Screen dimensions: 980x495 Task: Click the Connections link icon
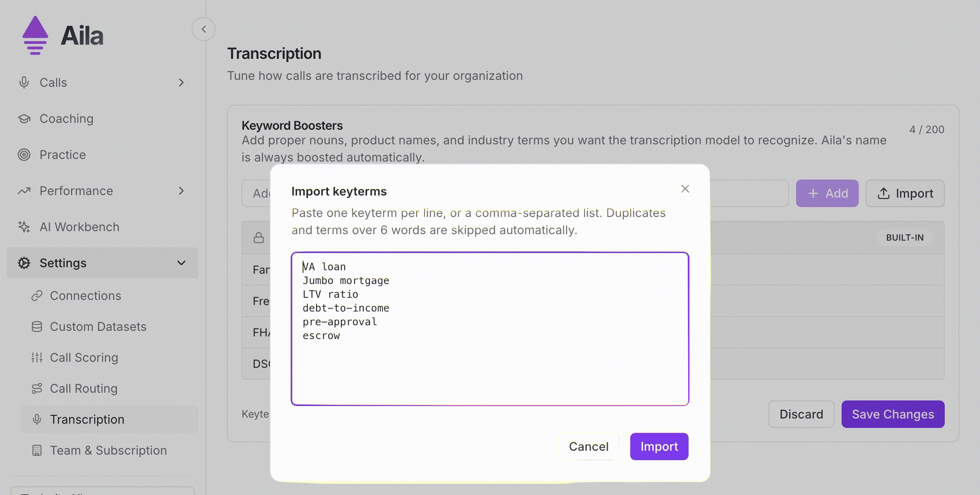(x=37, y=296)
